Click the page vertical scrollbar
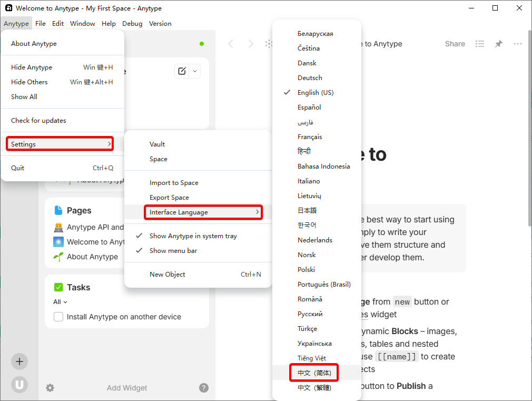The image size is (532, 401). click(x=529, y=129)
